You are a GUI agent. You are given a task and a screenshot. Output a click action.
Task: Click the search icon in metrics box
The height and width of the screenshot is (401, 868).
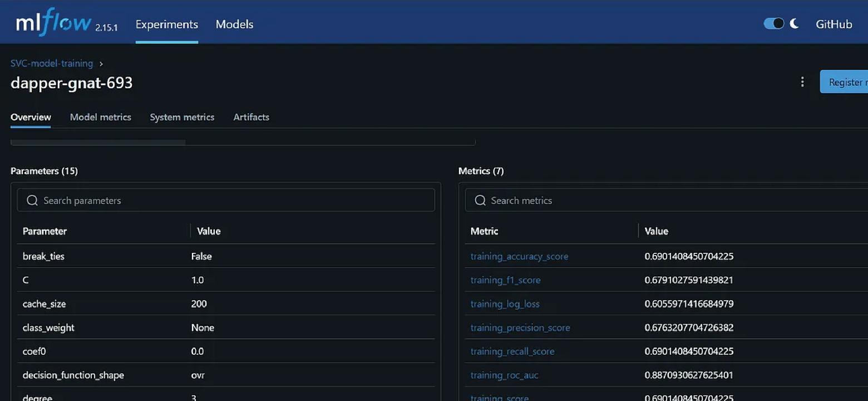[x=480, y=200]
